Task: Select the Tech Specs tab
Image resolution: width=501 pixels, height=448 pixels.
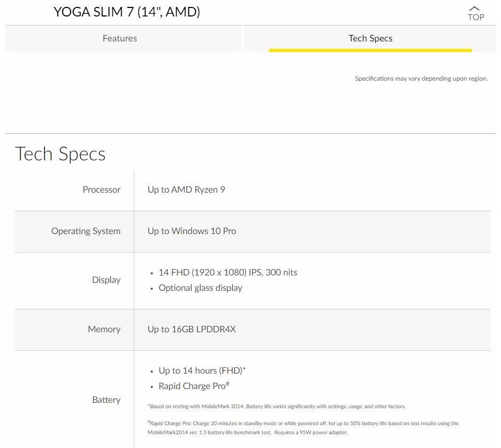Action: 370,38
